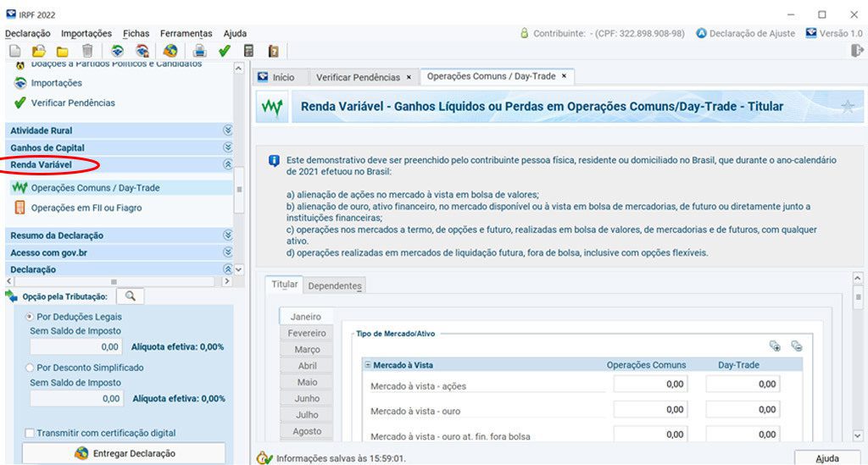The width and height of the screenshot is (868, 465).
Task: Click the plain yellow folder toolbar icon
Action: [x=63, y=52]
